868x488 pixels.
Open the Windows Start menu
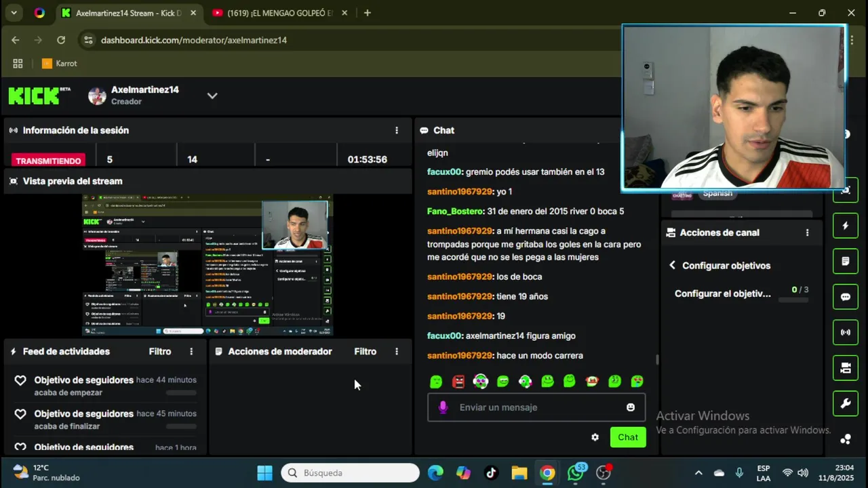(264, 472)
